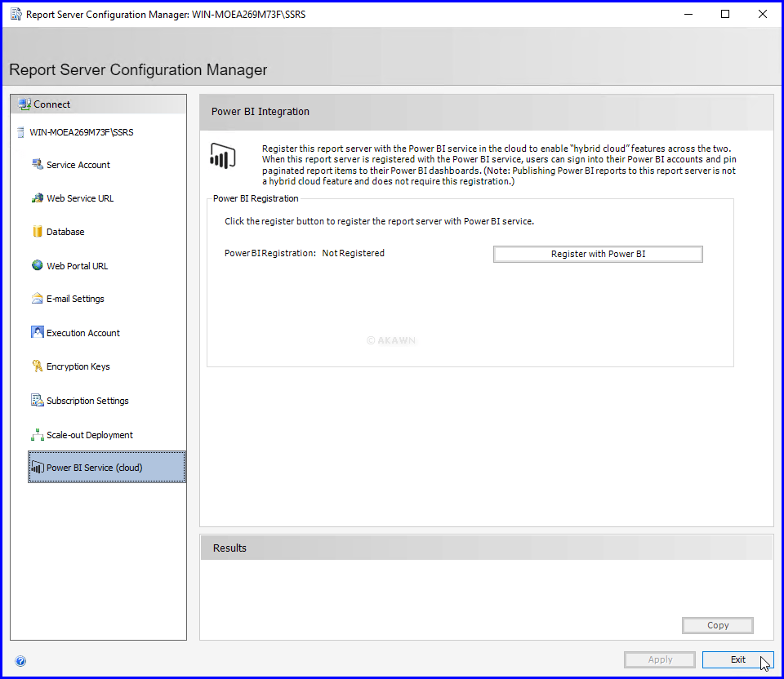Click the WIN-MOEA269M73F\SSRS server icon
Image resolution: width=784 pixels, height=679 pixels.
(20, 132)
